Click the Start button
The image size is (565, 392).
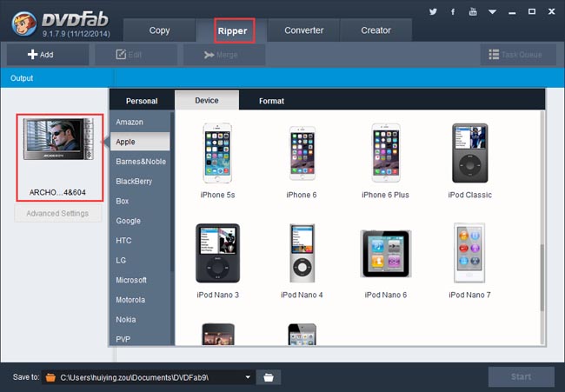(521, 377)
